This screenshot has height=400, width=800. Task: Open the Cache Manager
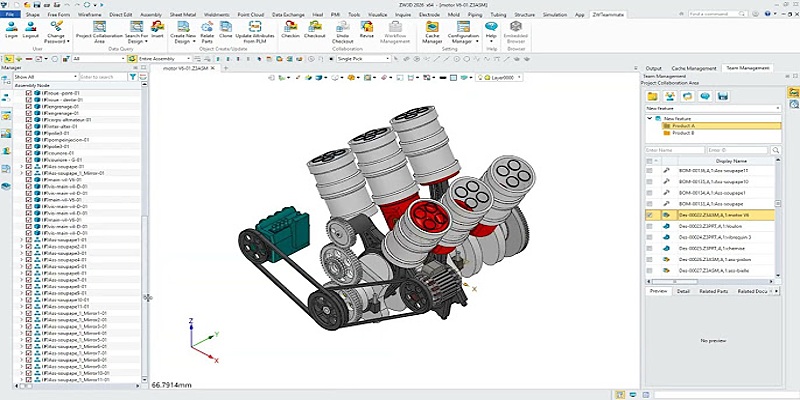[x=432, y=32]
